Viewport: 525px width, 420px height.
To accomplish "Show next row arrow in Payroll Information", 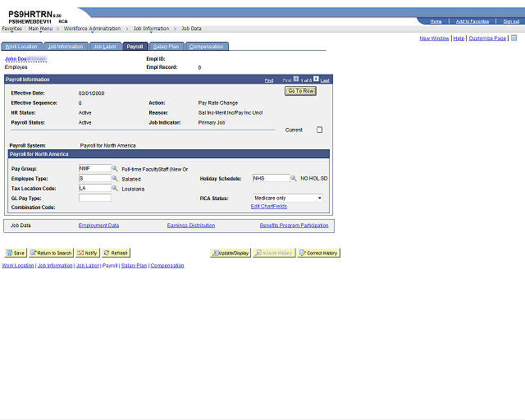I will [x=316, y=79].
